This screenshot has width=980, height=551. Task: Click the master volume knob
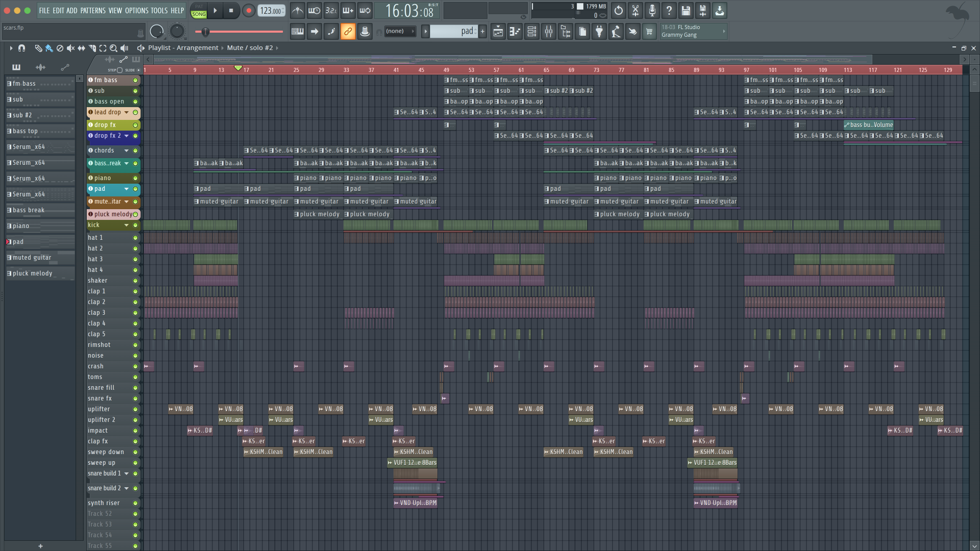157,32
